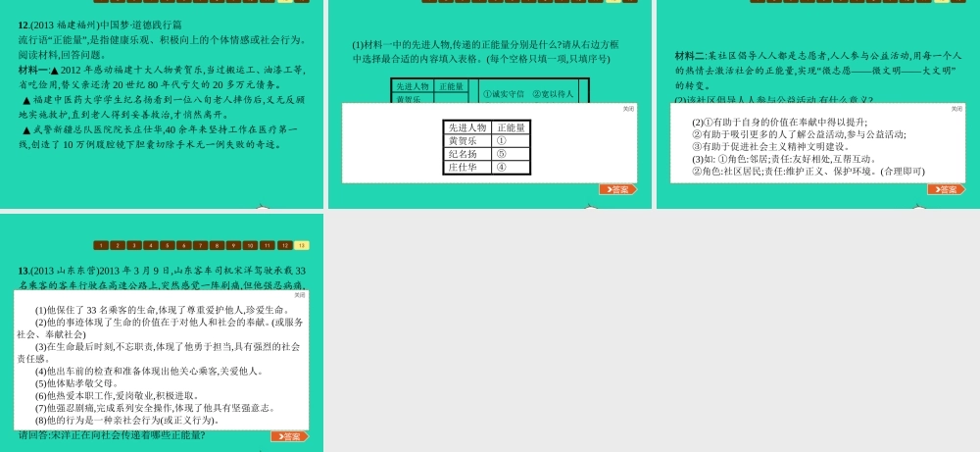The height and width of the screenshot is (452, 980).
Task: Click answer line ③有助于促进社会主义精神文明建设
Action: click(x=770, y=146)
